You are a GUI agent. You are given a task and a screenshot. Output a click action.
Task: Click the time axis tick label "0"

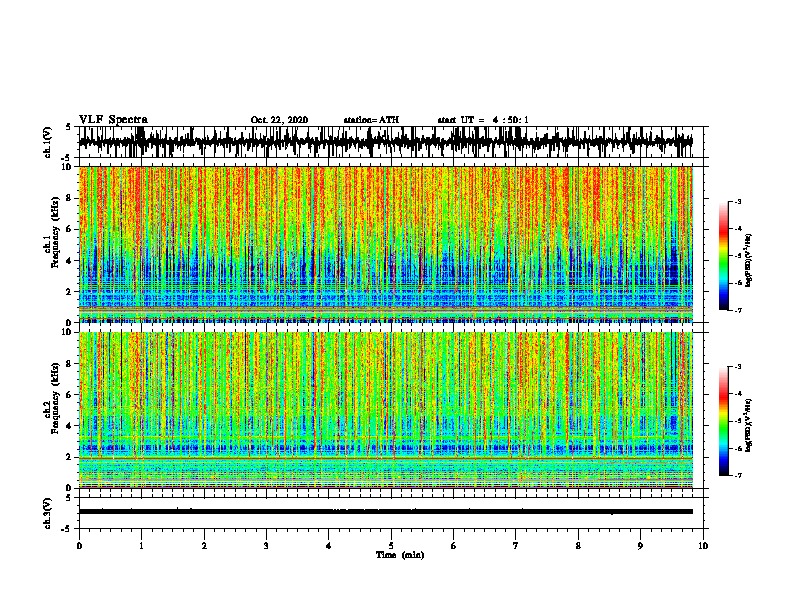[x=79, y=546]
